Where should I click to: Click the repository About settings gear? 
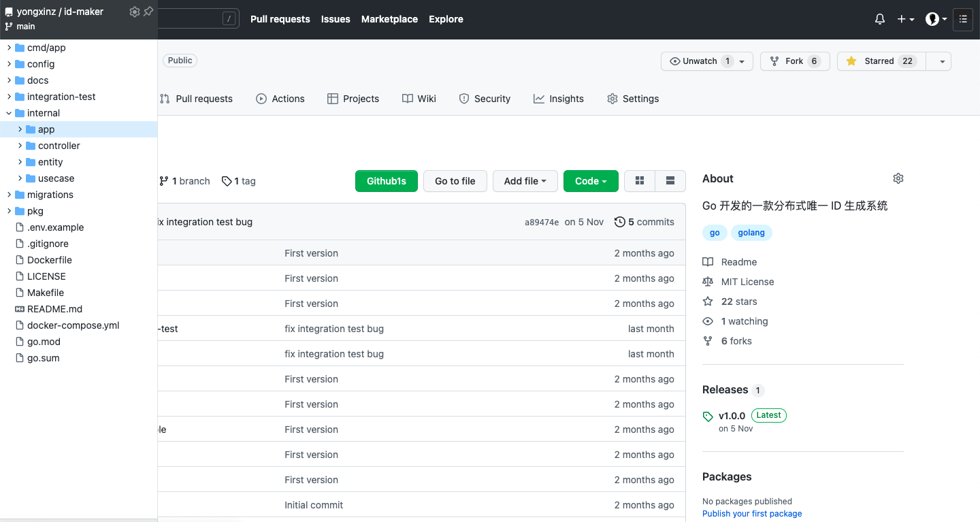click(x=898, y=178)
